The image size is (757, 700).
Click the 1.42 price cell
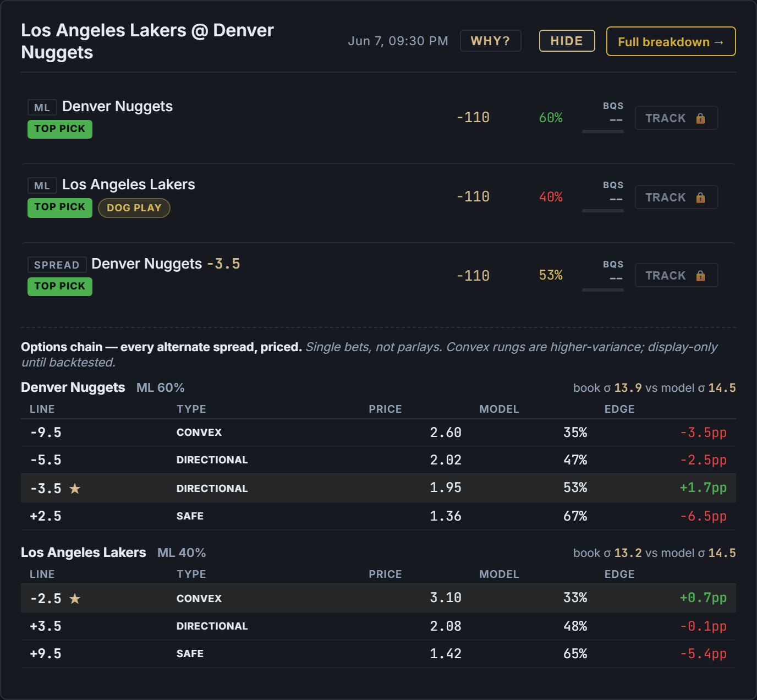point(446,654)
